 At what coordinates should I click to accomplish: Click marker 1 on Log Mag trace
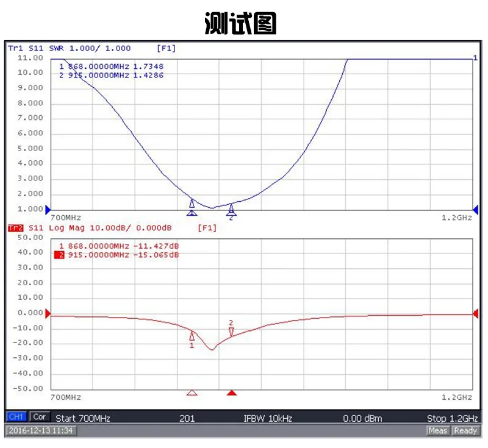point(192,336)
